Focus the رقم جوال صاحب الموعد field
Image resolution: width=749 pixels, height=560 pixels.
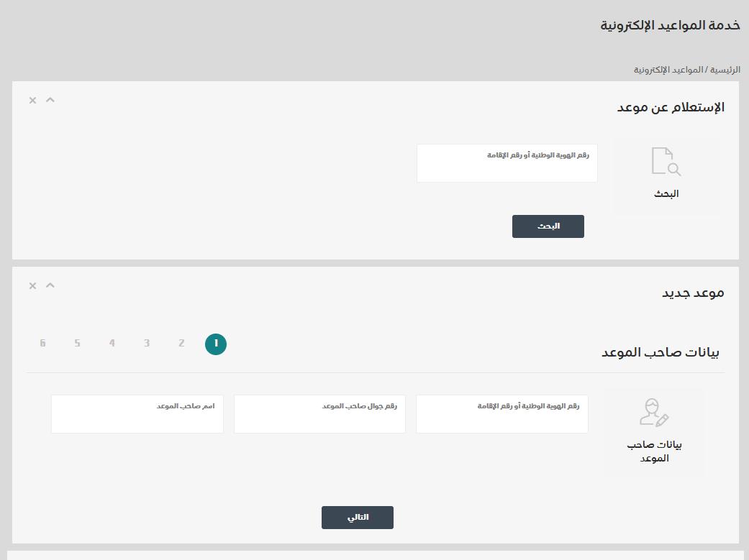pyautogui.click(x=319, y=415)
